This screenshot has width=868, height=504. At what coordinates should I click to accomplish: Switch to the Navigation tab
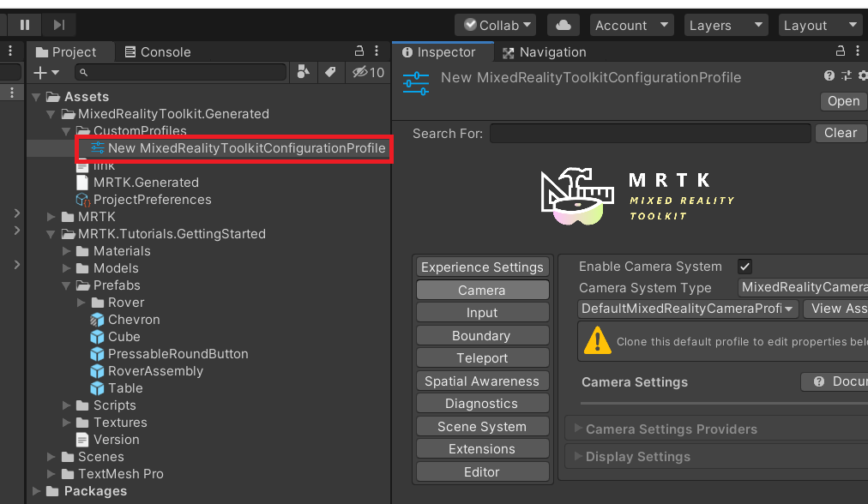545,52
